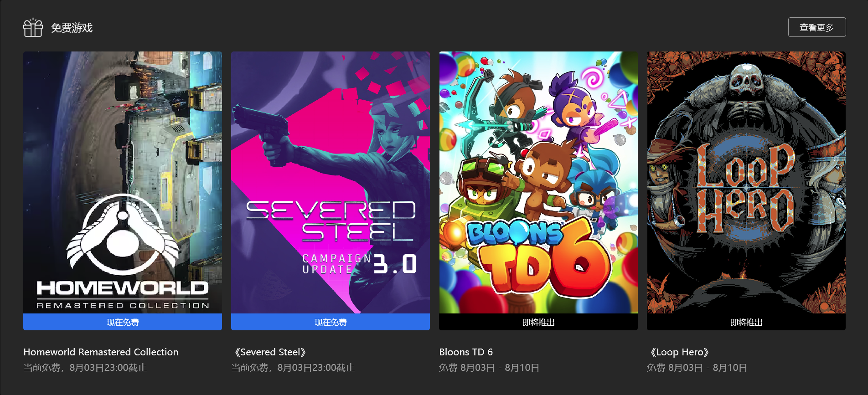The image size is (868, 395).
Task: Open the Bloons TD 6 title link
Action: pos(466,352)
